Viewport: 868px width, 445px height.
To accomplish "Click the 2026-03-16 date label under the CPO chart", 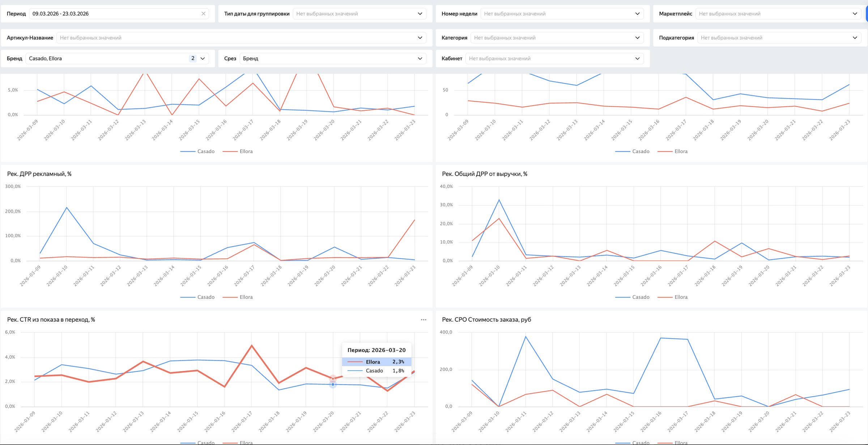I will click(x=651, y=421).
